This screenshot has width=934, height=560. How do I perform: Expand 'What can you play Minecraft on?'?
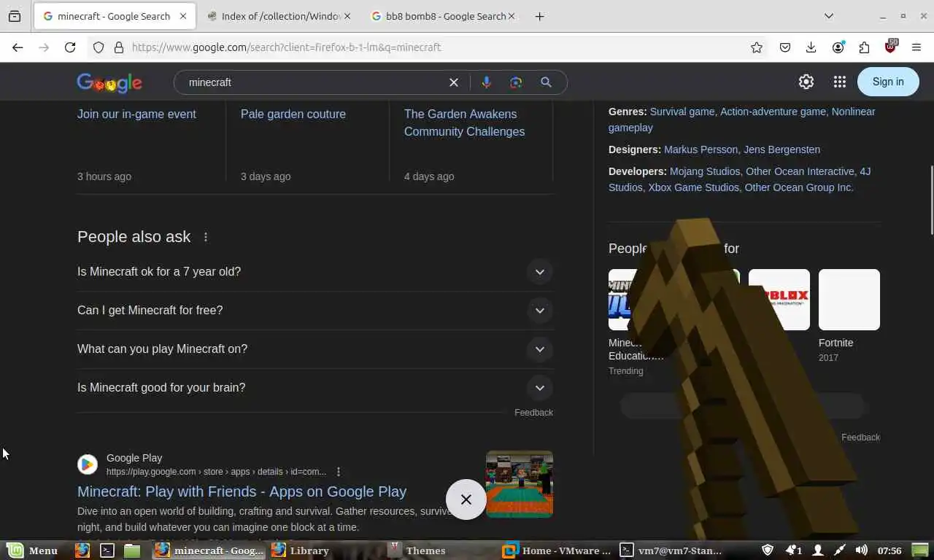click(x=315, y=349)
